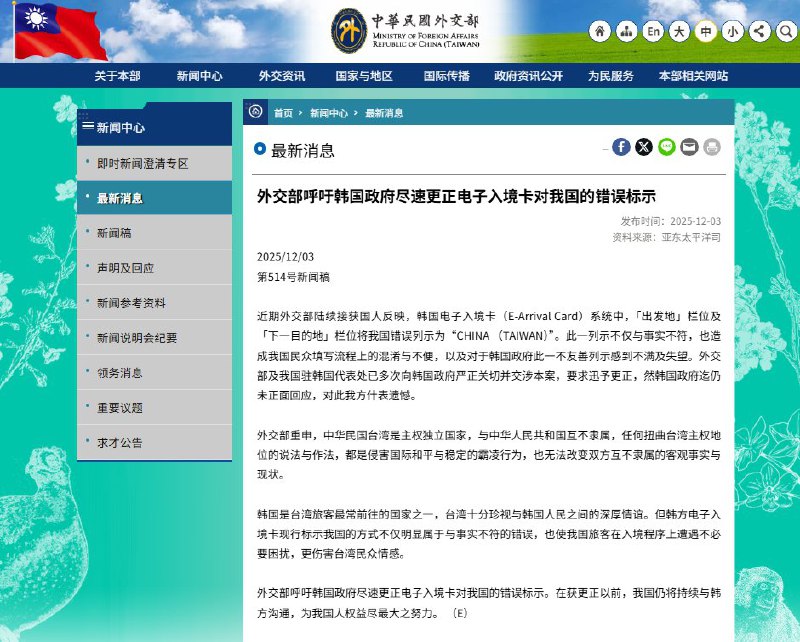
Task: Print the page using the printer icon
Action: 712,147
